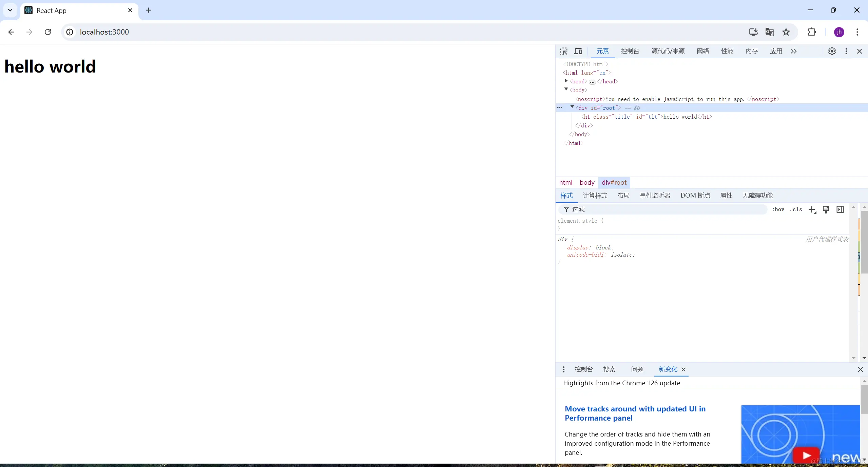Viewport: 868px width, 467px height.
Task: Open DevTools settings gear
Action: (832, 51)
